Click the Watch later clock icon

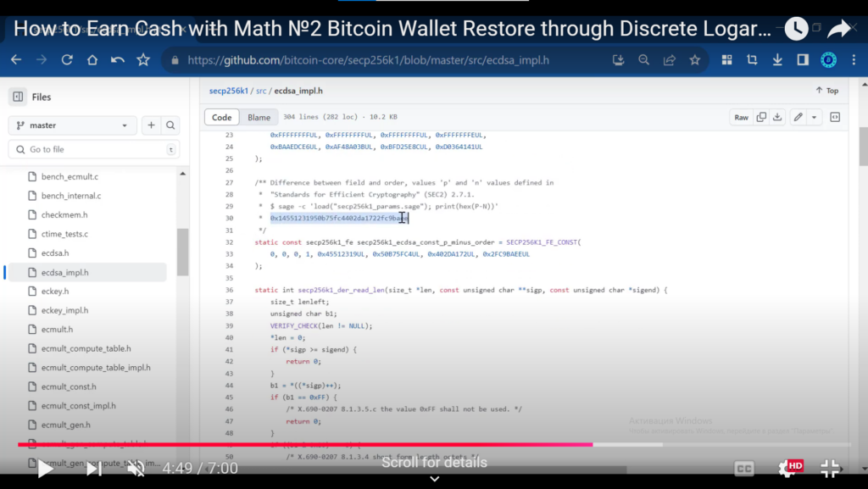point(796,29)
